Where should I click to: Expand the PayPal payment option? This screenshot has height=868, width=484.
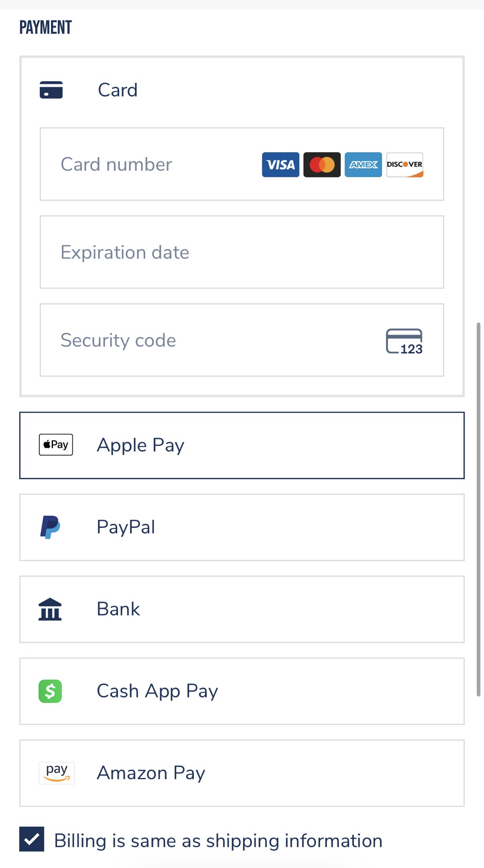coord(242,527)
